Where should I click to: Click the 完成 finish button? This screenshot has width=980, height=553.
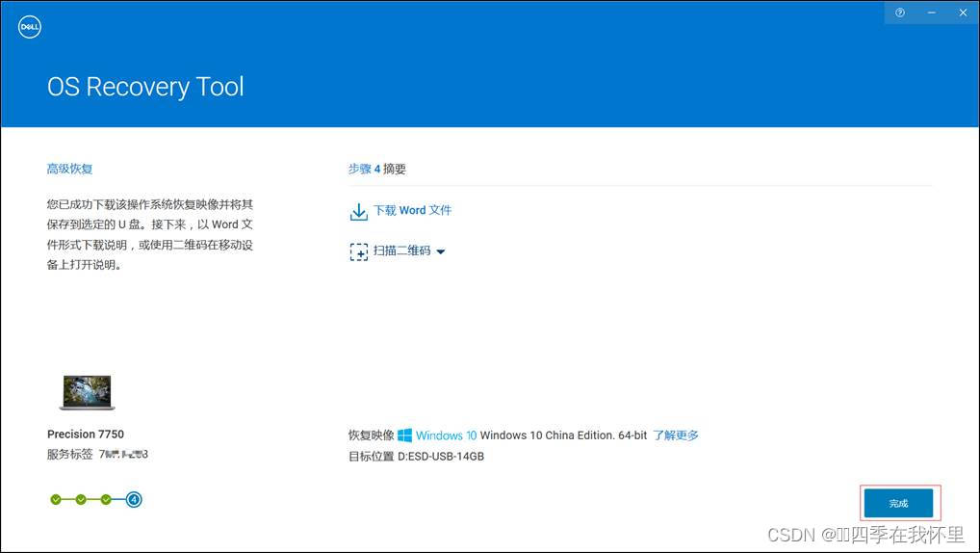[899, 503]
